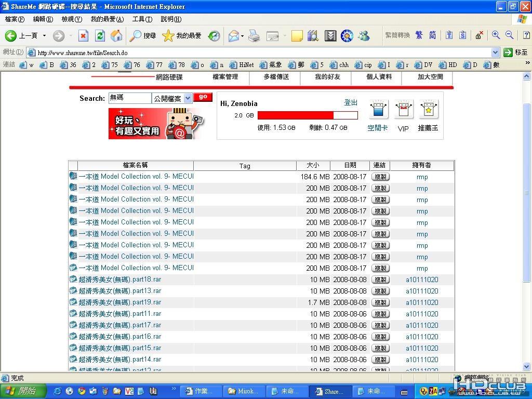Viewport: 532px width, 399px height.
Task: Open the 我的最愛(A) menu
Action: click(107, 19)
